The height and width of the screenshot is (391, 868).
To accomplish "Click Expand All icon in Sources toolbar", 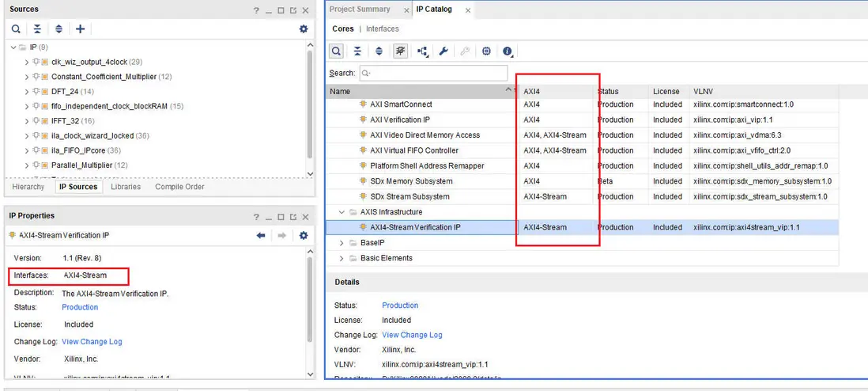I will [58, 29].
